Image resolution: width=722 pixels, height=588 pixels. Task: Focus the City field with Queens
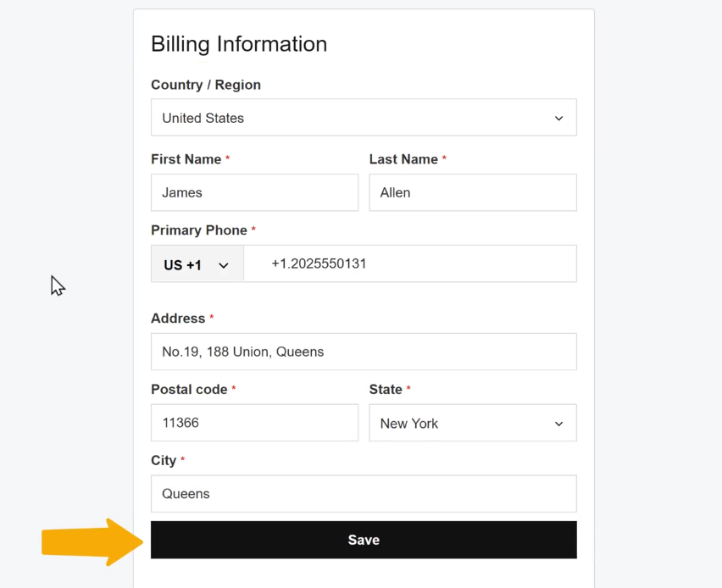[364, 494]
